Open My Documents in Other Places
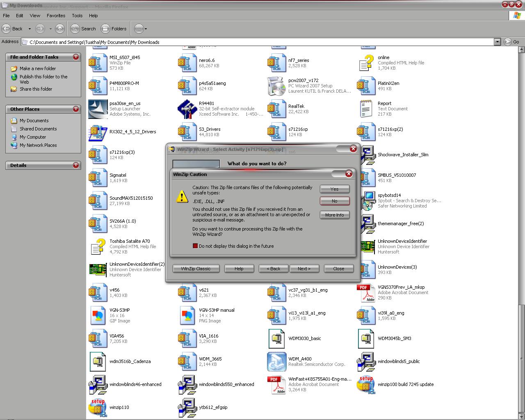The image size is (525, 420). [x=34, y=121]
